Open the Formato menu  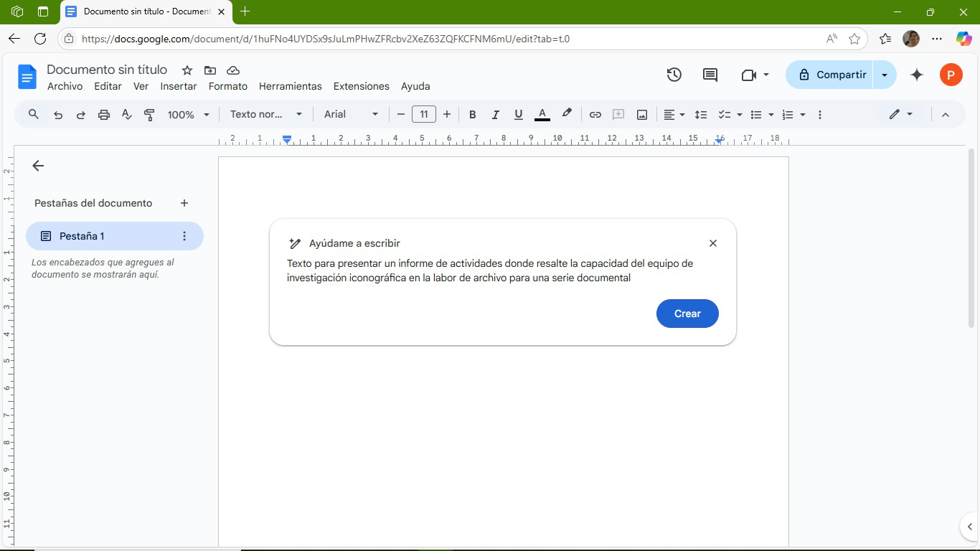click(227, 86)
